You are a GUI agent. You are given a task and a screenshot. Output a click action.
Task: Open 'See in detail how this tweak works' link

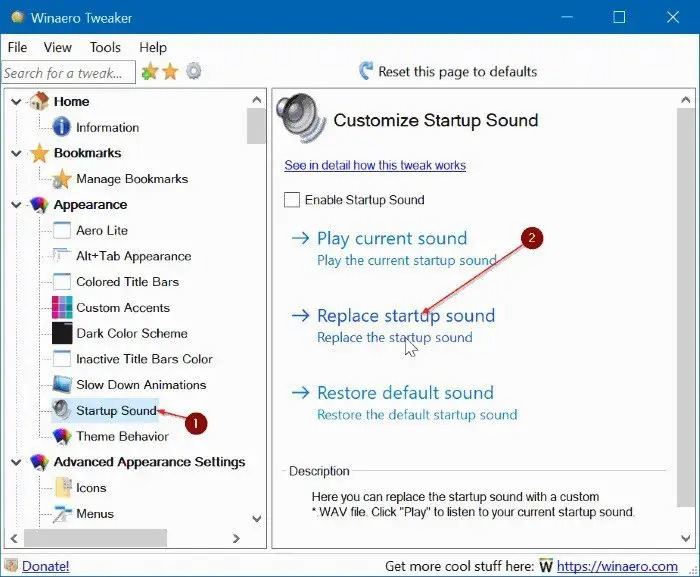point(375,165)
